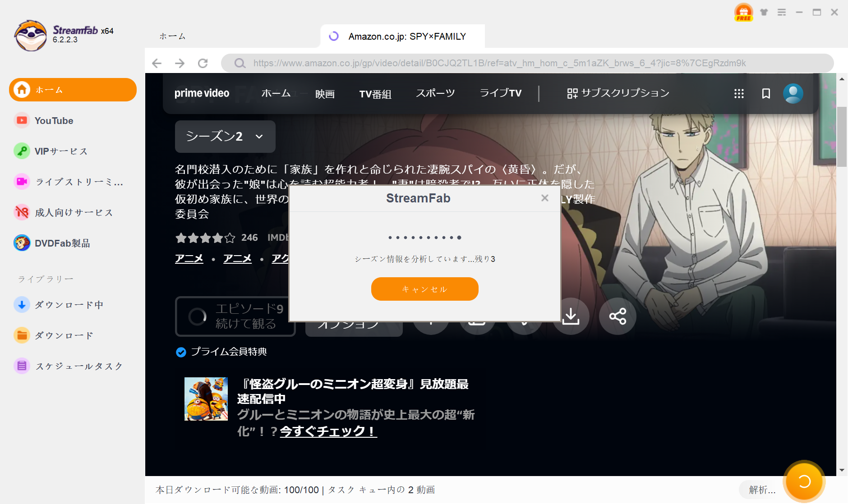Screen dimensions: 848x504
Task: Click the Minions promo thumbnail
Action: point(206,399)
